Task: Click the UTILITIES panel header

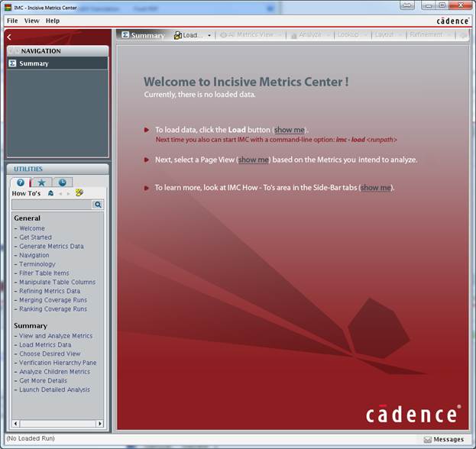Action: 57,169
